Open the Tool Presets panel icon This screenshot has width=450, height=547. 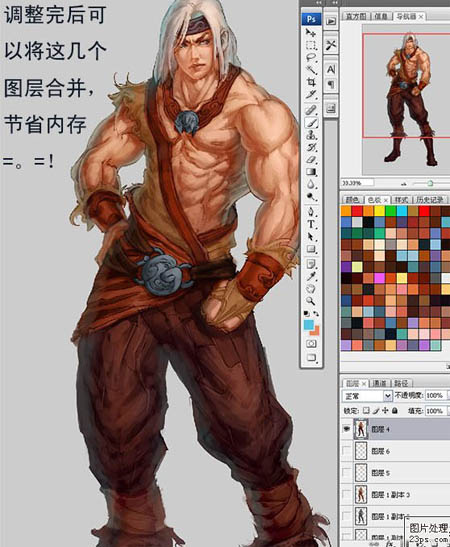coord(331,45)
